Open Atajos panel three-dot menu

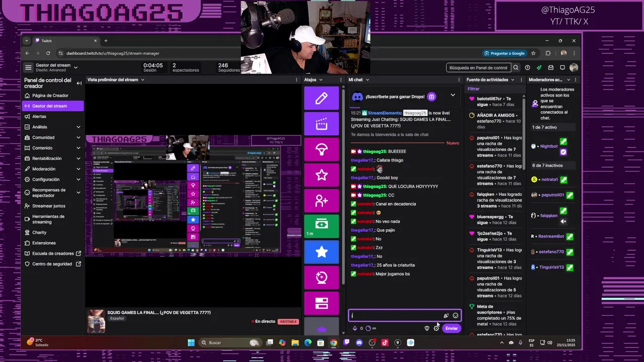click(x=341, y=80)
